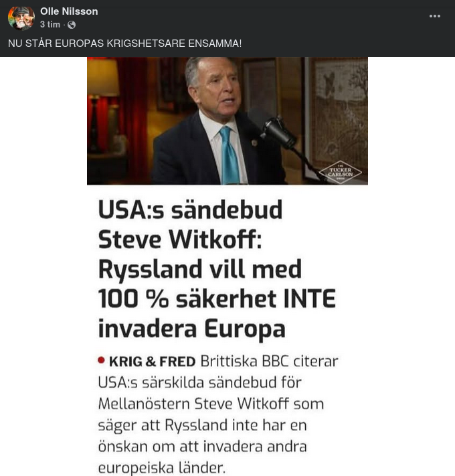Image resolution: width=455 pixels, height=476 pixels.
Task: Click the Tucker Carlson logo on photo
Action: 340,172
